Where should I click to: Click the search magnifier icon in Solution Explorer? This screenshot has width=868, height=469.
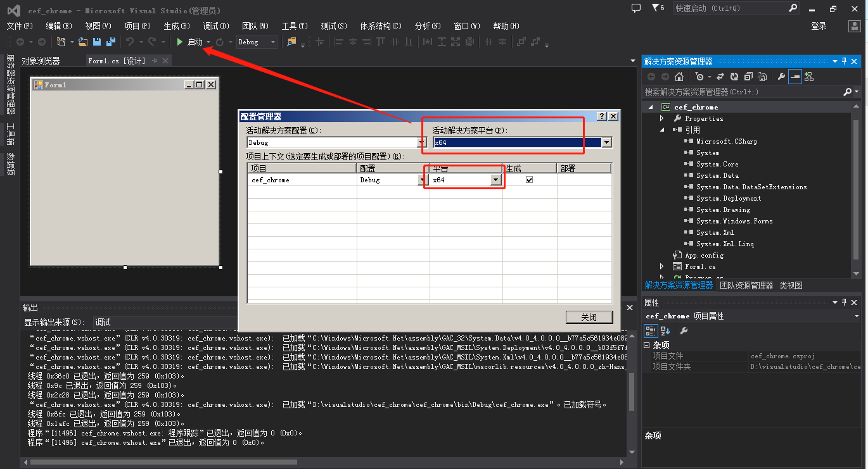coord(847,92)
